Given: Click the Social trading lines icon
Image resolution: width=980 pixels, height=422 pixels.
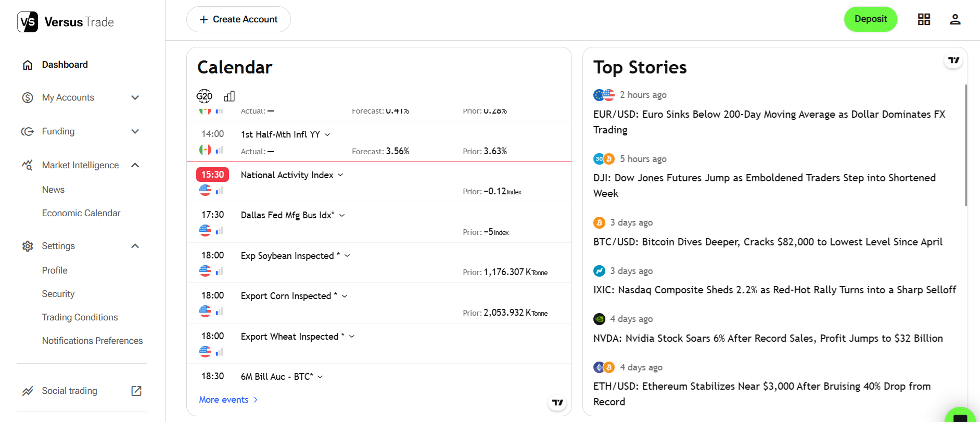Looking at the screenshot, I should coord(28,391).
